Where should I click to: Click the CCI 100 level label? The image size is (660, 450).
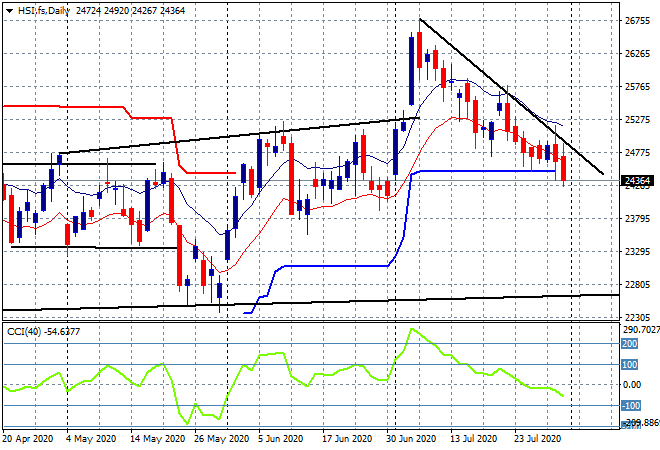click(x=630, y=365)
